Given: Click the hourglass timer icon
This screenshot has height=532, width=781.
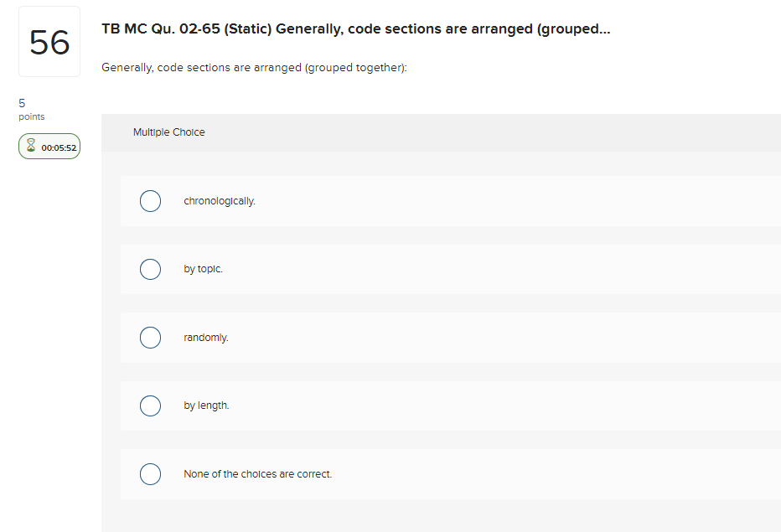Looking at the screenshot, I should point(30,145).
